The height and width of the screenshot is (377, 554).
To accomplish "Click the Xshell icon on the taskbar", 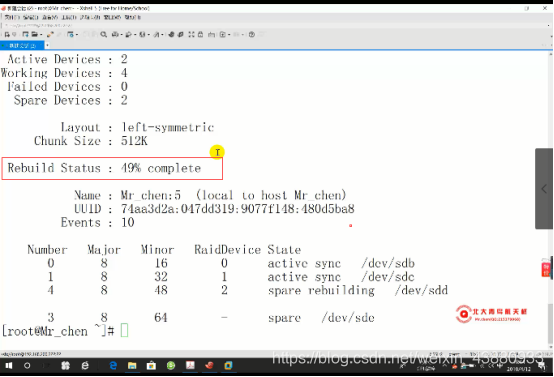I will coord(209,365).
